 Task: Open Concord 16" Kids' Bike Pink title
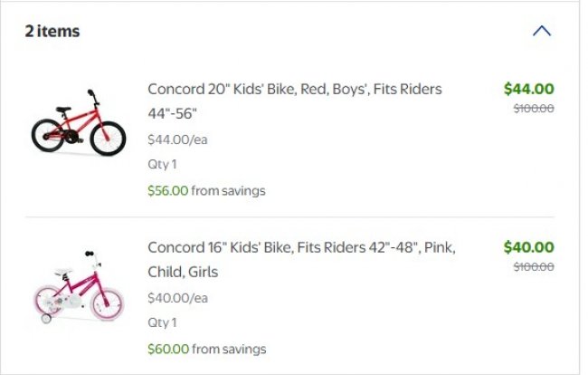301,247
